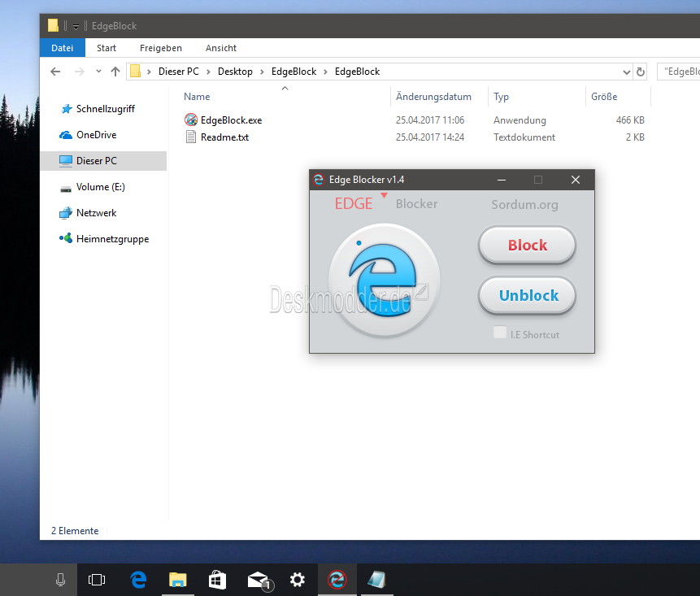
Task: Select first EdgeBlock breadcrumb after Desktop
Action: (x=293, y=72)
